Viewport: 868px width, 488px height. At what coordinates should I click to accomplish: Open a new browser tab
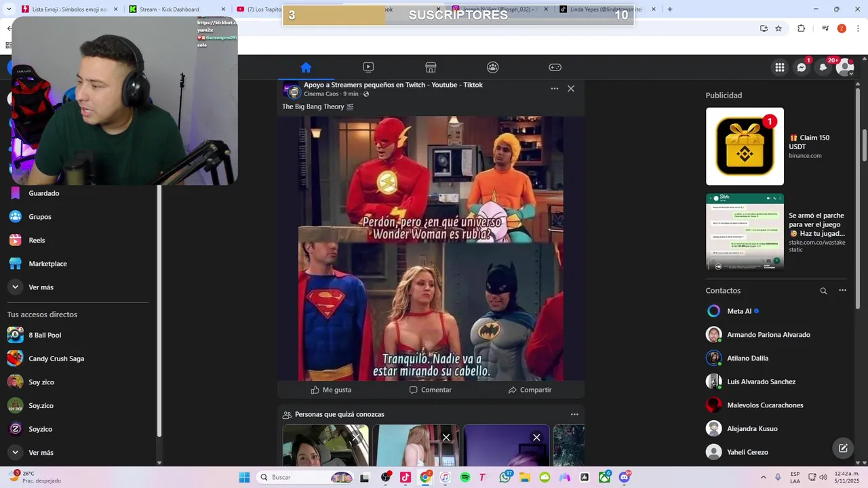[x=670, y=9]
